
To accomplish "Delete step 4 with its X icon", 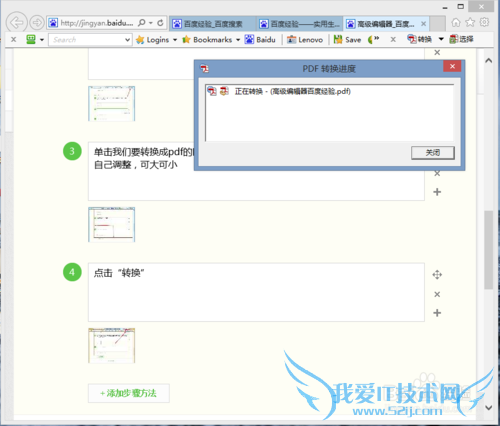I will [x=437, y=294].
